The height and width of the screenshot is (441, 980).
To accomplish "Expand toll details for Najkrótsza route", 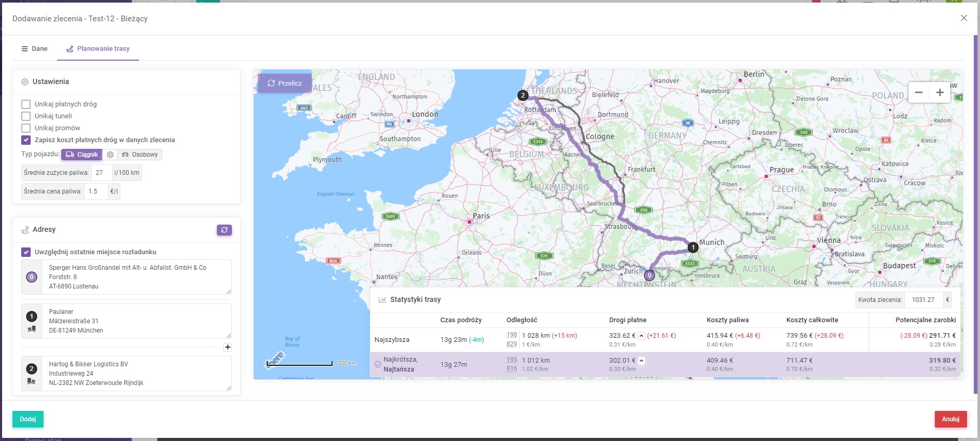I will pos(641,361).
